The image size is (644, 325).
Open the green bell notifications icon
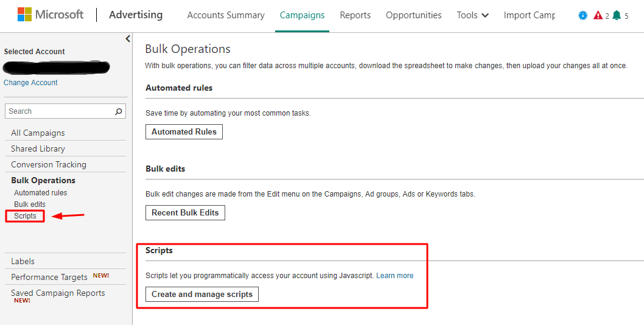point(617,16)
